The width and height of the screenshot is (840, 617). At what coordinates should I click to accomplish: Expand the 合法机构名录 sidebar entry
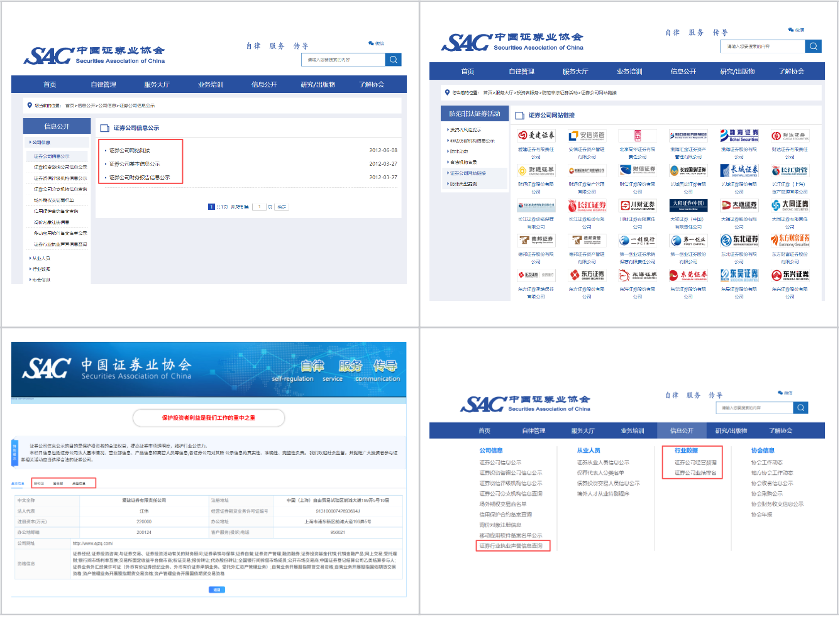[x=463, y=162]
